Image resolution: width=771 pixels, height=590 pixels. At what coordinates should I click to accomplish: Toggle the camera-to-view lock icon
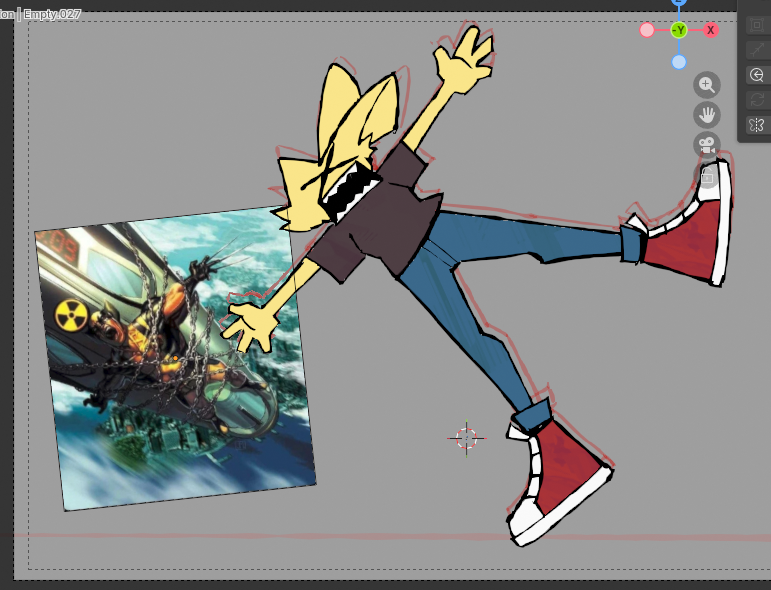pyautogui.click(x=707, y=175)
